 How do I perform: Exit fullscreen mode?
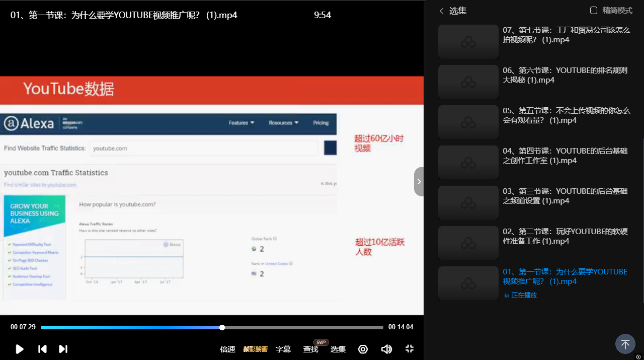410,349
